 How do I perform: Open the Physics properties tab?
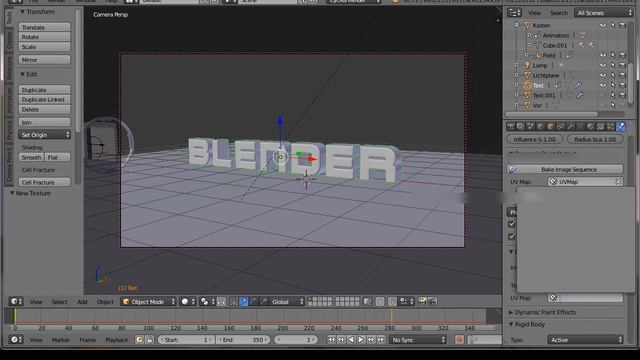pyautogui.click(x=620, y=127)
